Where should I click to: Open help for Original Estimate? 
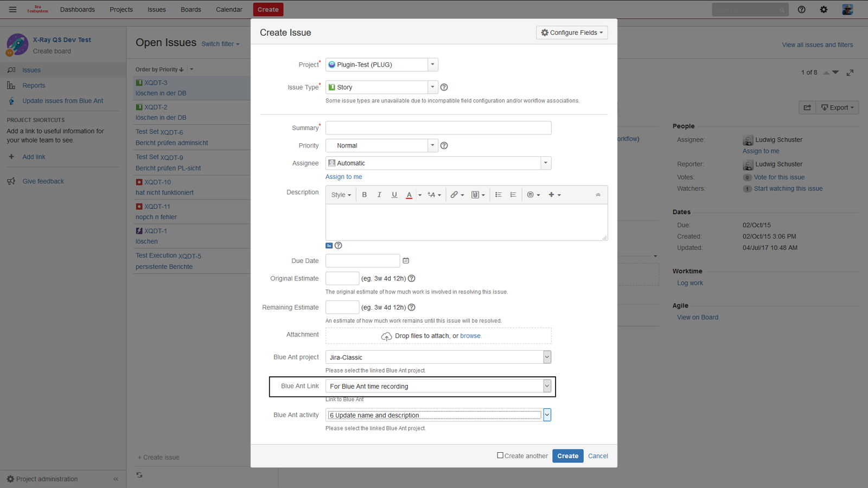click(x=412, y=279)
